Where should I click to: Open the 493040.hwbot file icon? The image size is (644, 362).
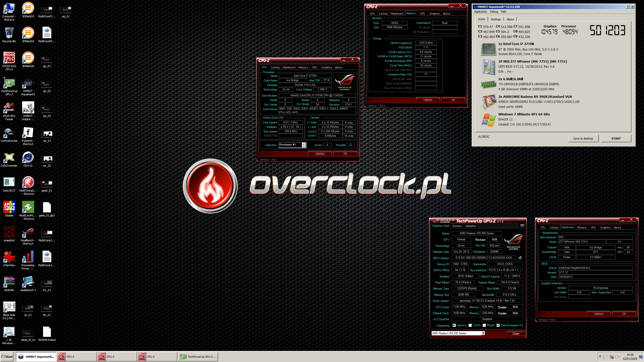click(x=47, y=334)
